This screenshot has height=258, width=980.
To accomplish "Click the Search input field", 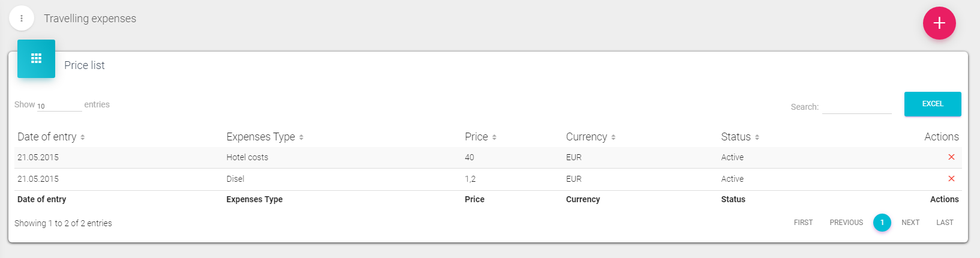I will pyautogui.click(x=856, y=107).
